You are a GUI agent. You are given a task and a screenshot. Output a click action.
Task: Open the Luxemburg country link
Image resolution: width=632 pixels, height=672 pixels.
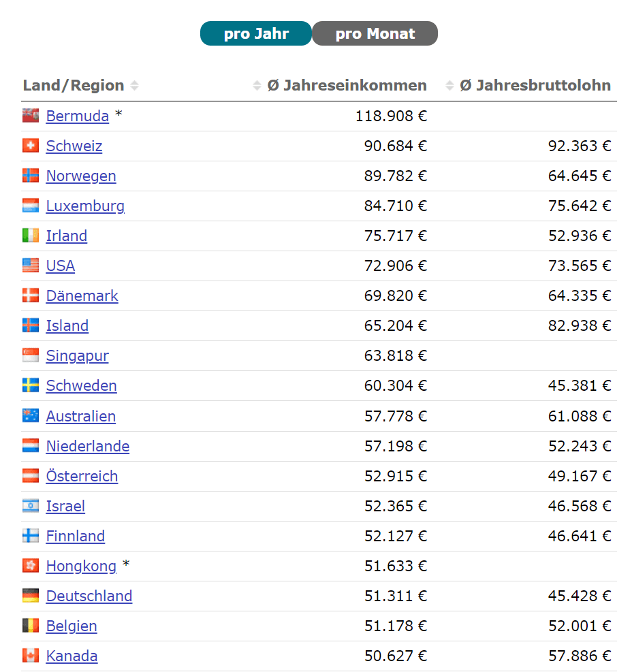tap(85, 206)
